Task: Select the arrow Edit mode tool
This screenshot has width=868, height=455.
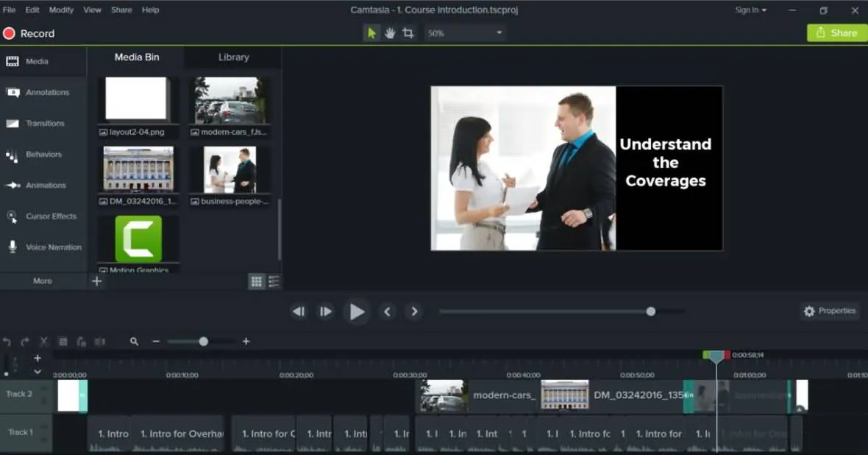Action: click(x=371, y=33)
